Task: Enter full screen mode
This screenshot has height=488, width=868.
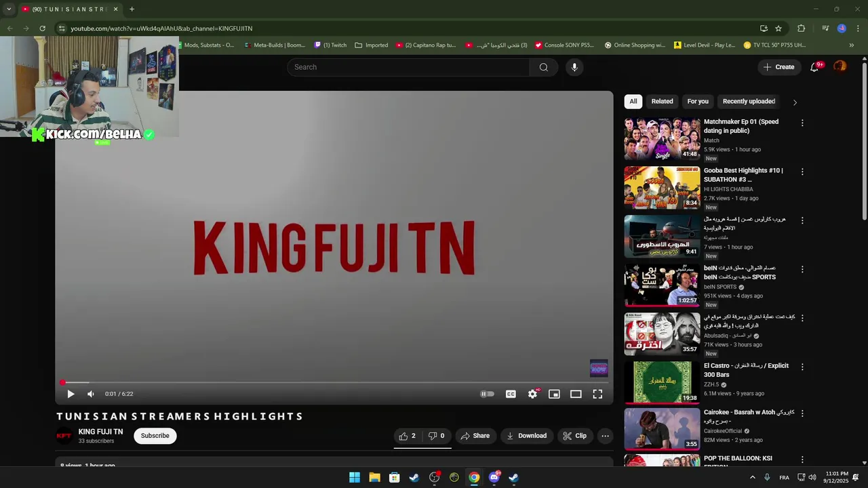Action: coord(597,394)
